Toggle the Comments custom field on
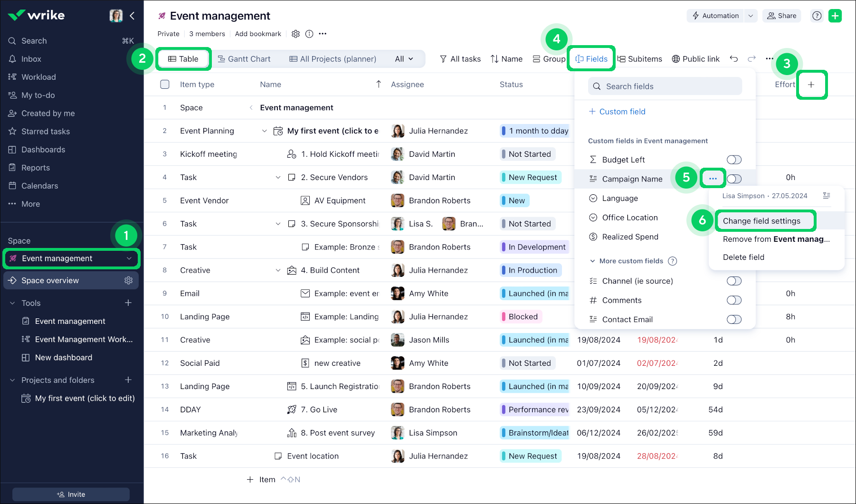Image resolution: width=856 pixels, height=504 pixels. 733,300
